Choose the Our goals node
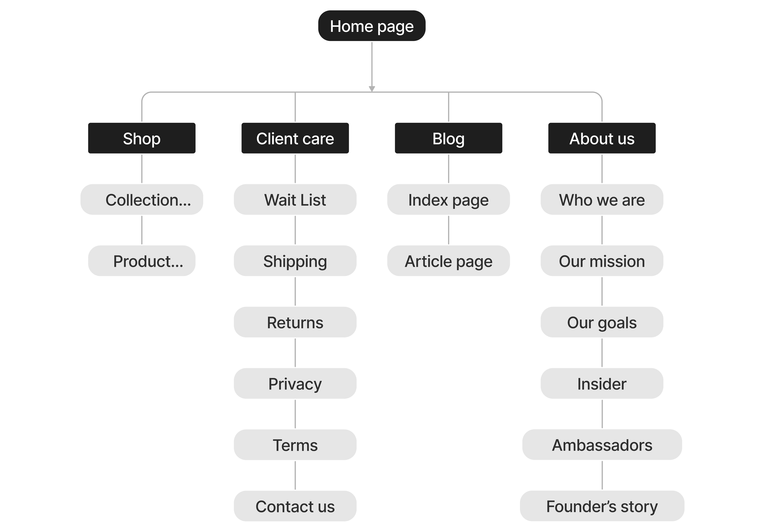Viewport: 765px width, 532px height. pos(602,322)
